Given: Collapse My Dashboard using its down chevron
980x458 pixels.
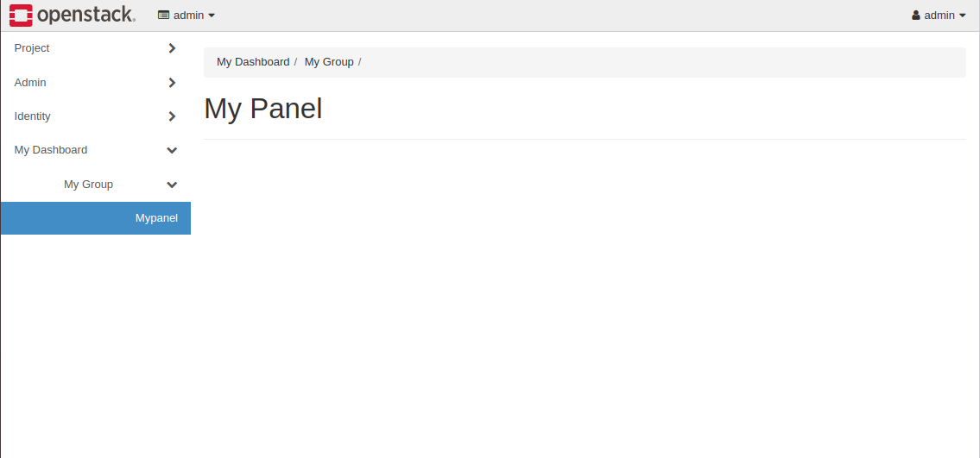Looking at the screenshot, I should click(x=172, y=150).
